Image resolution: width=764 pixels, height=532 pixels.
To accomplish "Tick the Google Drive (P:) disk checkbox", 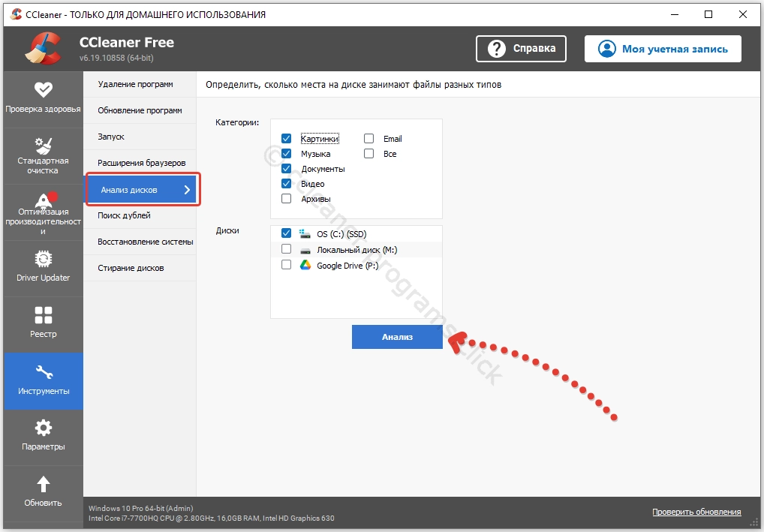I will pyautogui.click(x=286, y=265).
